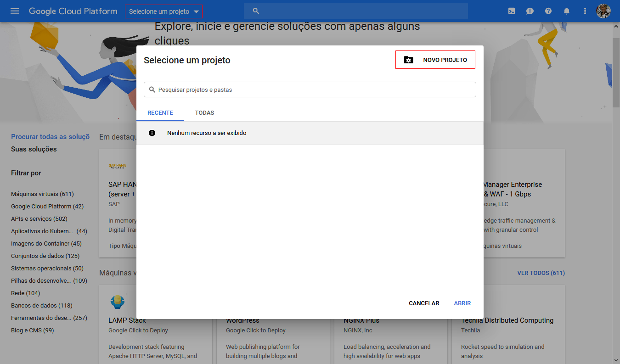Filter by APIs e serviços (502)

(x=39, y=219)
